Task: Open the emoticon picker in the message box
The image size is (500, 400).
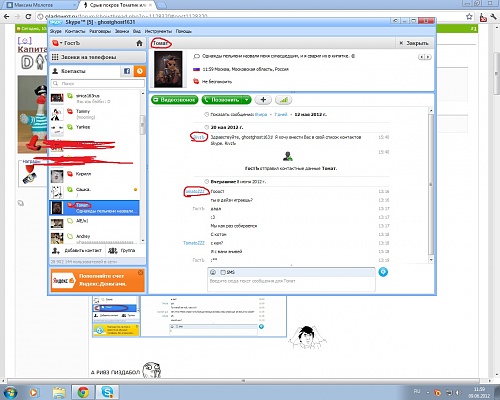Action: pos(213,272)
